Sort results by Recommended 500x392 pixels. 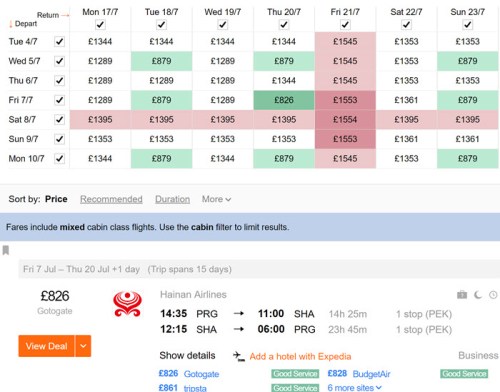tap(111, 199)
